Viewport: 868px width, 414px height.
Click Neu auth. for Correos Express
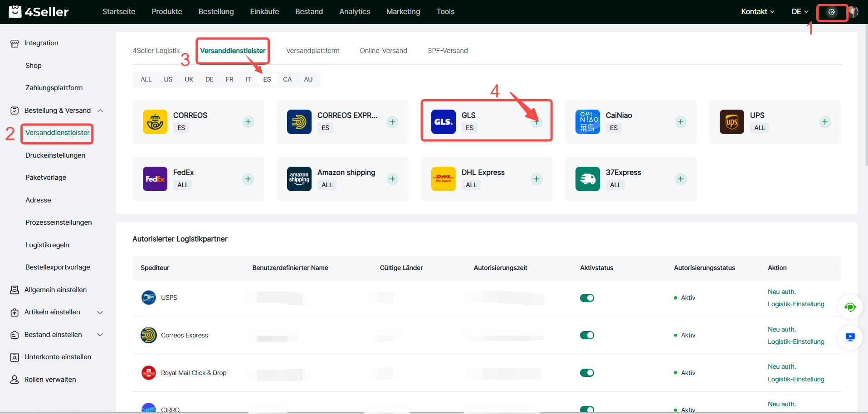(781, 329)
